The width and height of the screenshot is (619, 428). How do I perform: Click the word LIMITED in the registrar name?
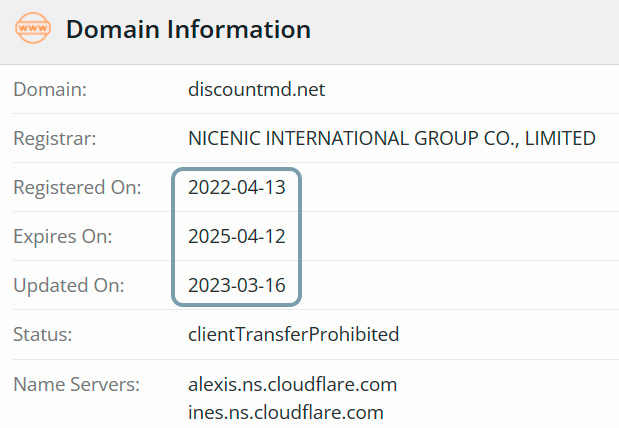560,139
